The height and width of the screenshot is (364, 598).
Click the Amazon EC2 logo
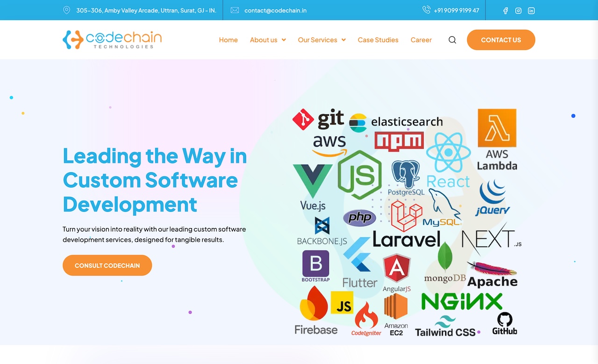(x=396, y=315)
